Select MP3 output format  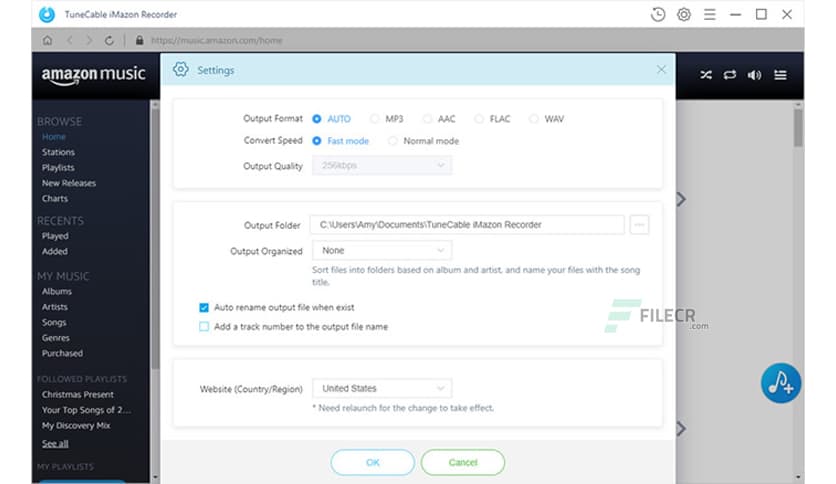click(375, 119)
